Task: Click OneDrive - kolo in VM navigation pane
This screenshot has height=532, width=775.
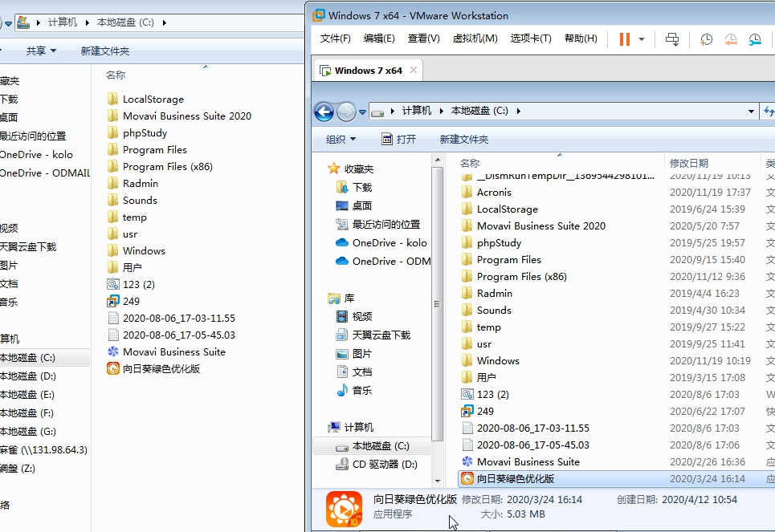Action: 389,242
